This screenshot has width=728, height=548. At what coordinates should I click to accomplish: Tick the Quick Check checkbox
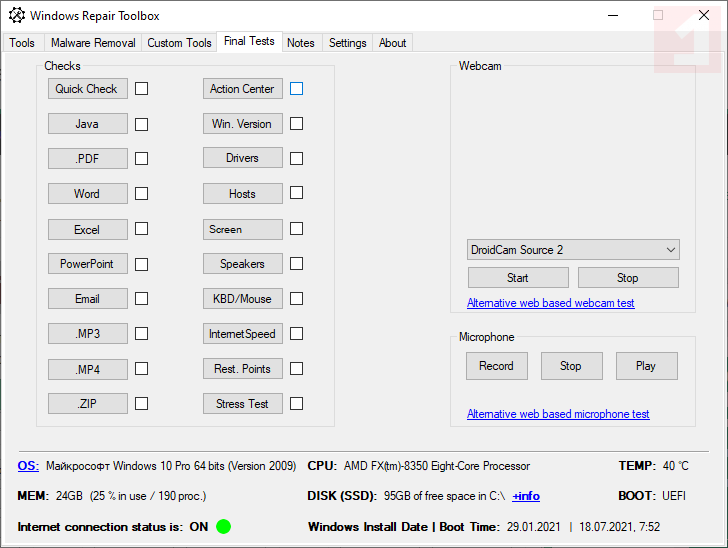(x=142, y=89)
